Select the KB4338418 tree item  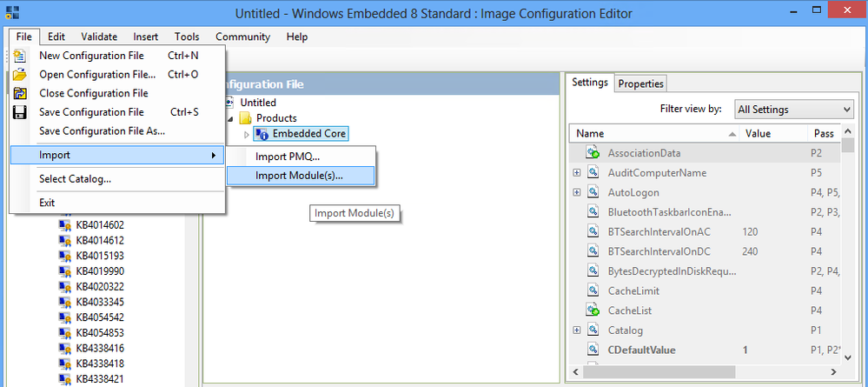click(x=100, y=364)
